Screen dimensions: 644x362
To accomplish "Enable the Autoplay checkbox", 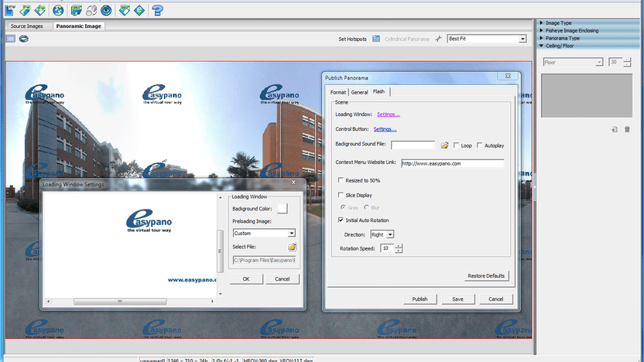I will tap(479, 145).
